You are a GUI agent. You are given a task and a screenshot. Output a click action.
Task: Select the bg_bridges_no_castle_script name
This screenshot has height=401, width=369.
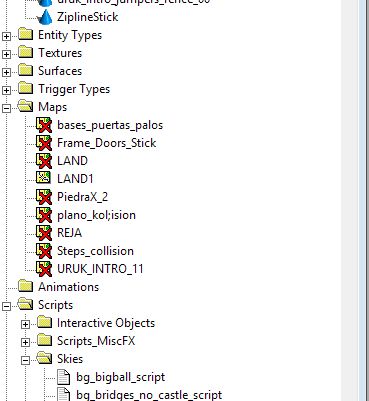(x=149, y=395)
